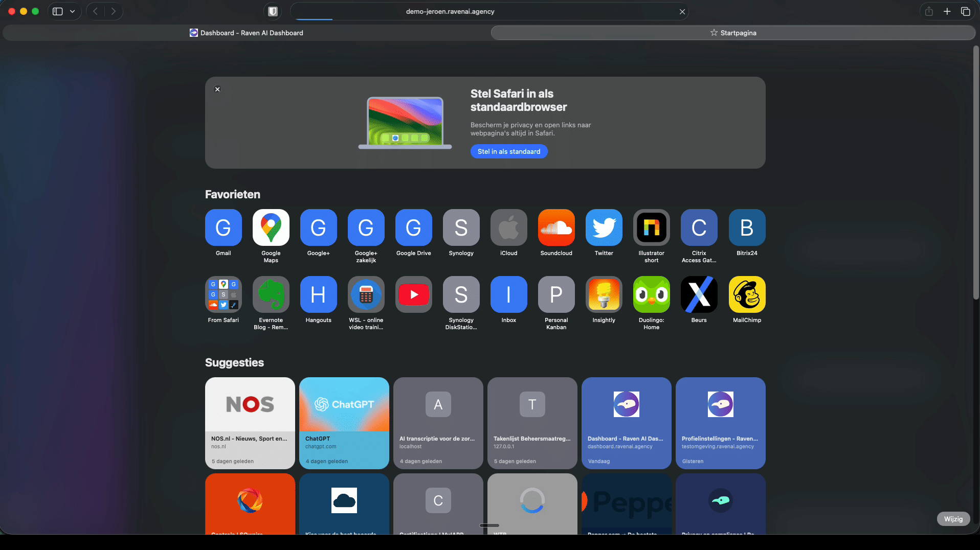
Task: Open the ChatGPT suggestion thumbnail
Action: pos(344,405)
